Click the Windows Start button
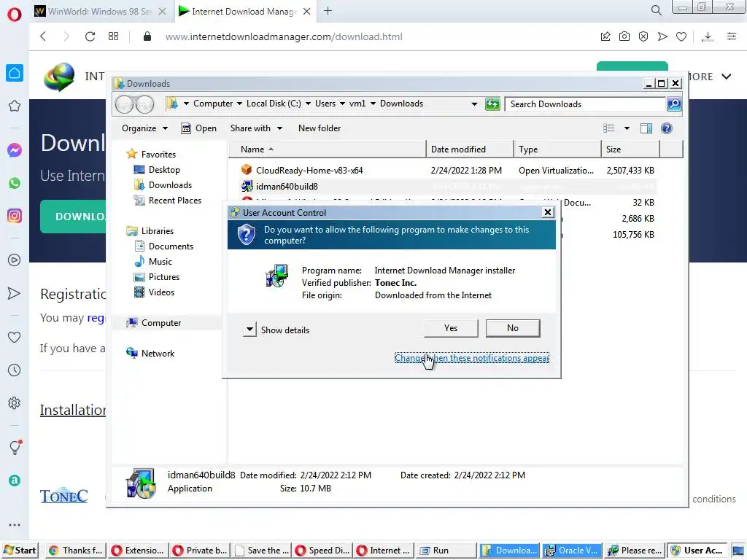Viewport: 747px width, 560px height. (20, 551)
